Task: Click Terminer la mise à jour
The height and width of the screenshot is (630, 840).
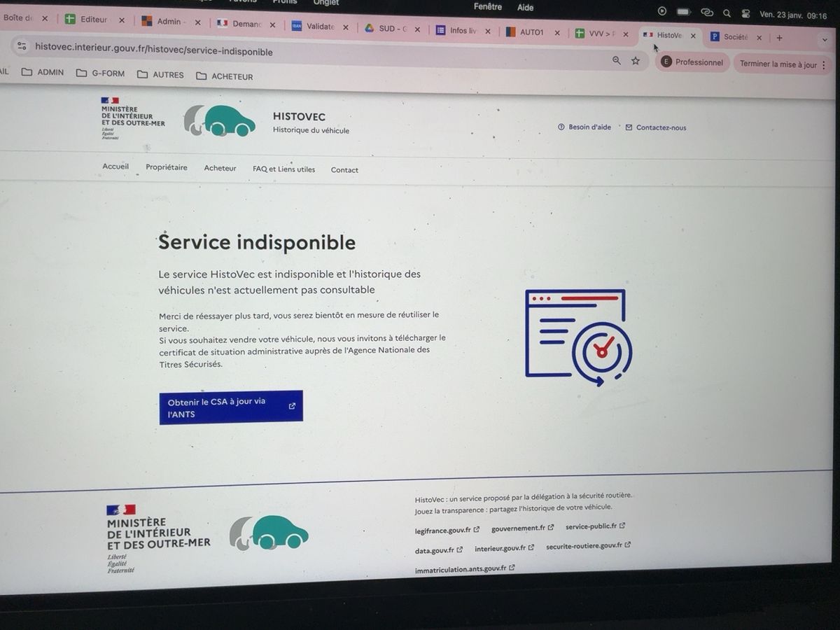Action: (778, 64)
